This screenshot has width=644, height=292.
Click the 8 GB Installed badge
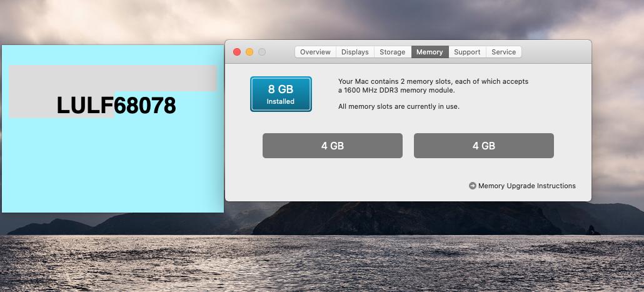click(x=281, y=94)
